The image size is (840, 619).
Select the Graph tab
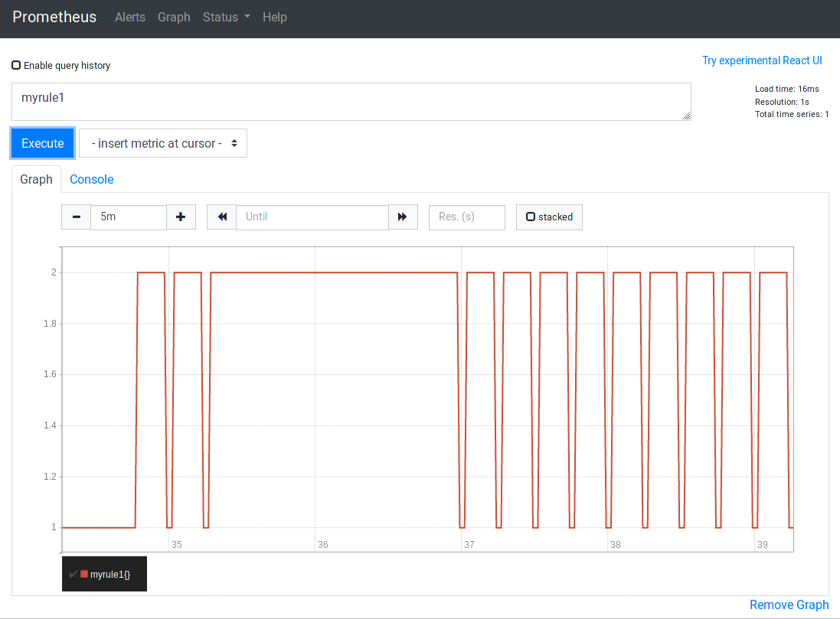[36, 179]
